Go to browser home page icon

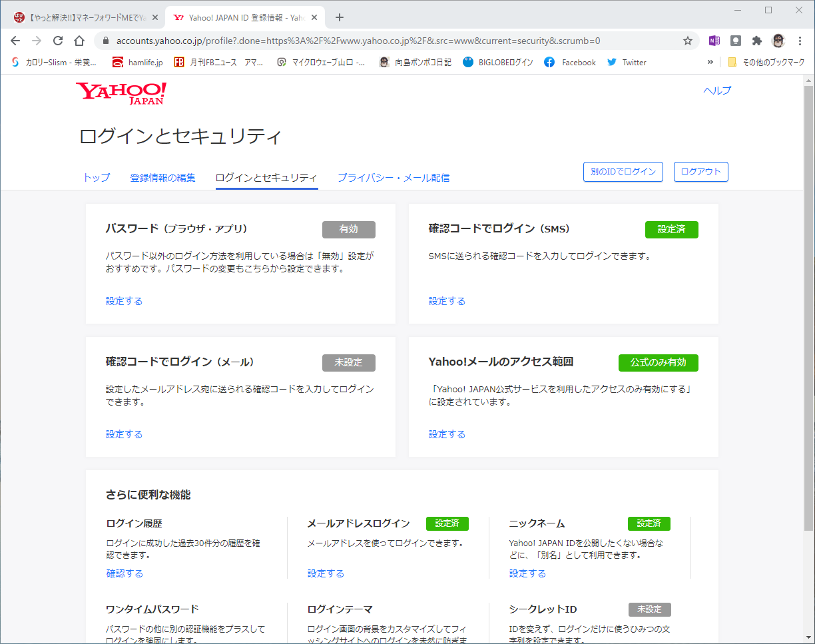(x=79, y=41)
